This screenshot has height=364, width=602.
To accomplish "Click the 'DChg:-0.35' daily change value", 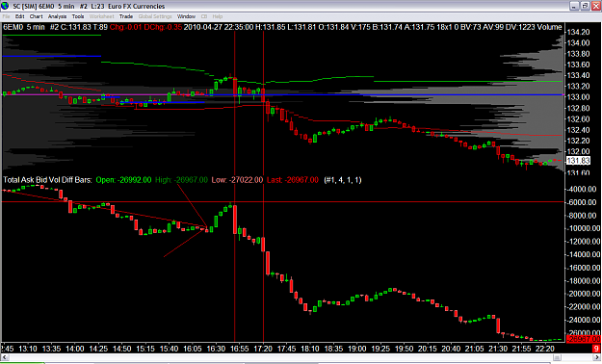I will click(163, 27).
